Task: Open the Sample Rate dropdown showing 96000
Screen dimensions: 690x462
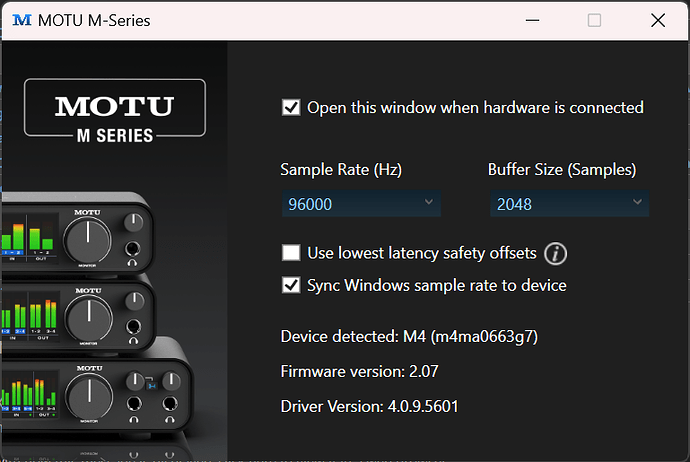Action: pyautogui.click(x=361, y=204)
